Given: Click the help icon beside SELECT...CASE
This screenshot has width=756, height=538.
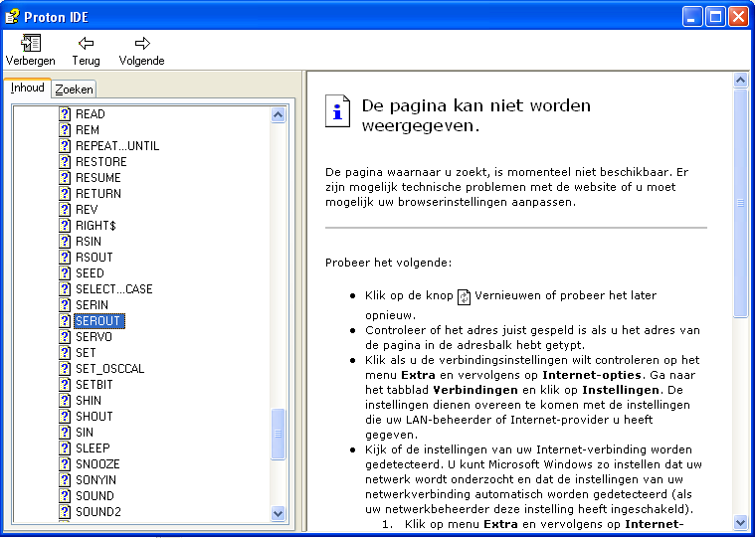Looking at the screenshot, I should [65, 289].
